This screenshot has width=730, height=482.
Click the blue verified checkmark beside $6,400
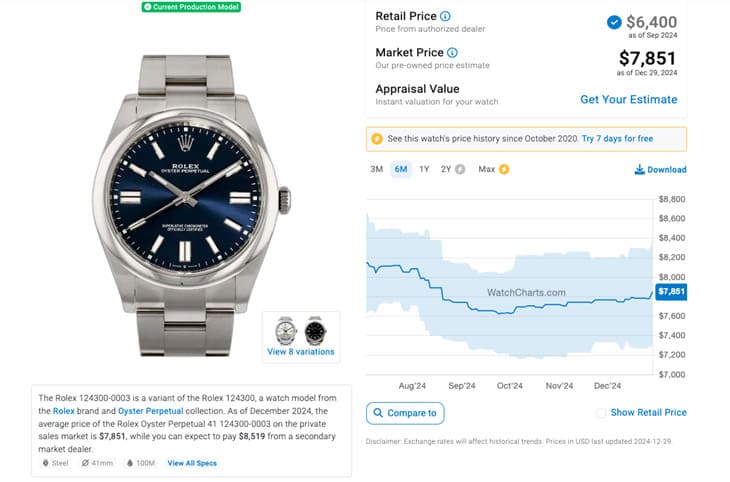[x=613, y=22]
